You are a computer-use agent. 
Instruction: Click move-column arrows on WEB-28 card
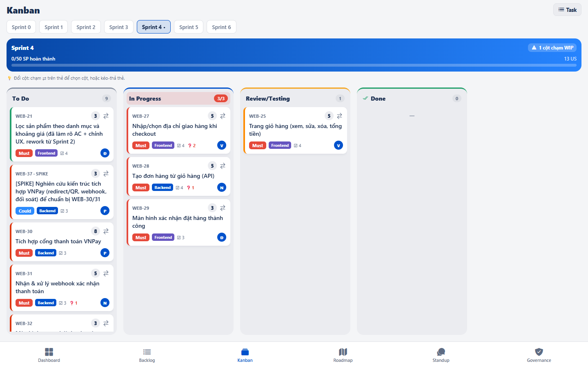coord(223,166)
